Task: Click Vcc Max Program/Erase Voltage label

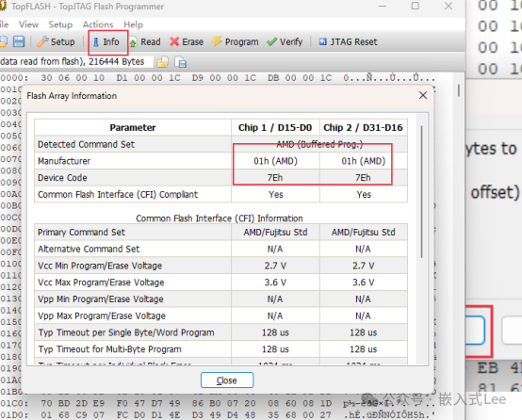Action: tap(101, 283)
